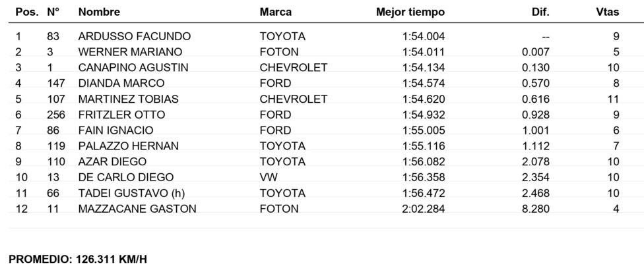
Task: Click the FAIN IGNACIO name
Action: point(115,130)
